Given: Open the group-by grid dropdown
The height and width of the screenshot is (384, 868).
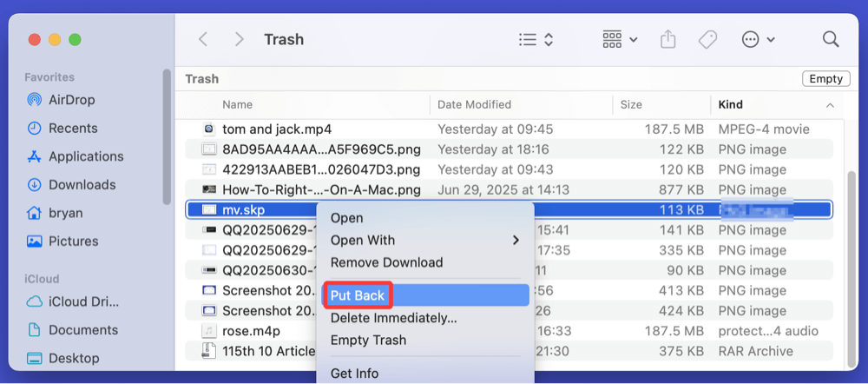Looking at the screenshot, I should point(620,39).
